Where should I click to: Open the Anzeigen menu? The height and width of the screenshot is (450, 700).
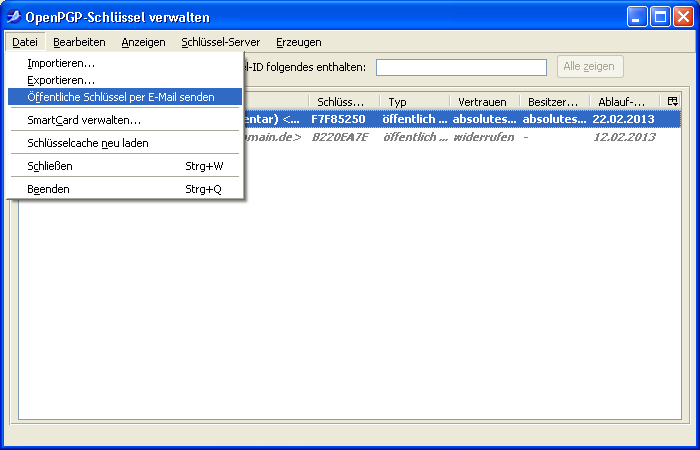point(143,42)
